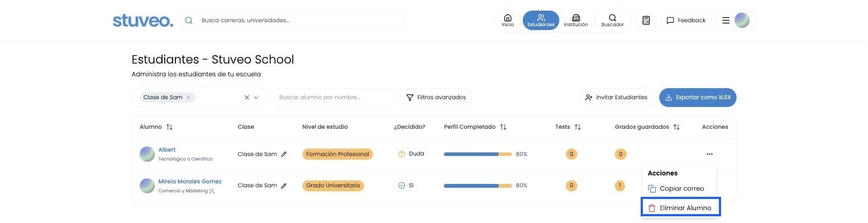Image resolution: width=868 pixels, height=223 pixels.
Task: Choose 'Eliminar Alumno' in actions menu
Action: pyautogui.click(x=680, y=207)
